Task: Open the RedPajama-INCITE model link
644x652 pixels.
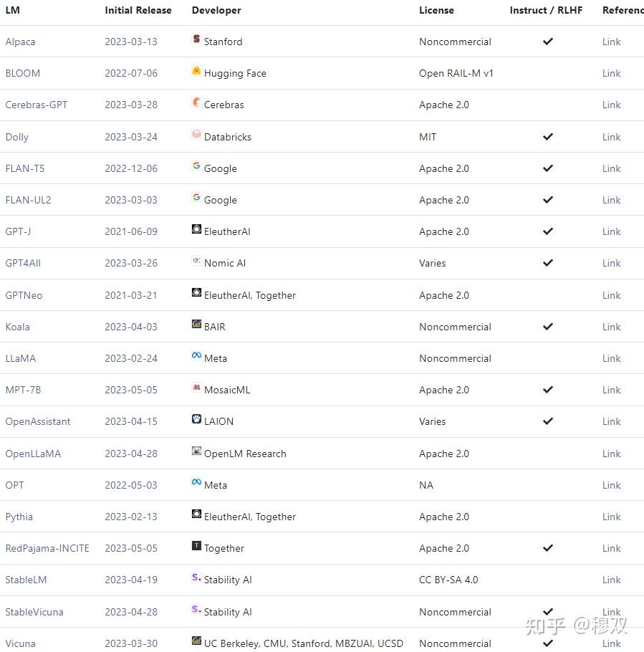Action: (47, 548)
